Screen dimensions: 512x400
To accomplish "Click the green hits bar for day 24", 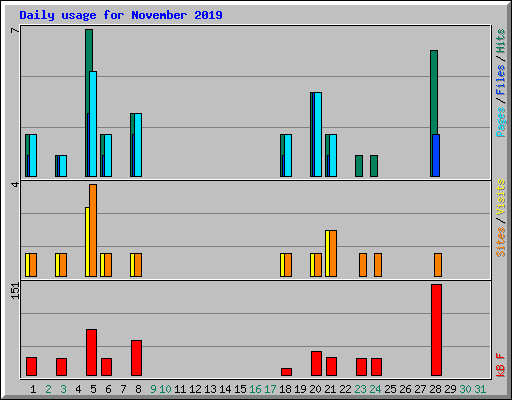I will point(374,166).
